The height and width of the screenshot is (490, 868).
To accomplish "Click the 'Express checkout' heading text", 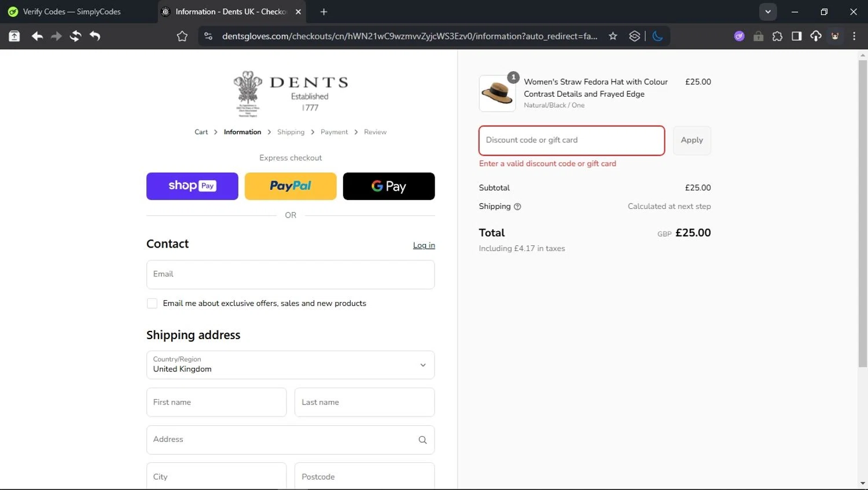I will click(290, 158).
